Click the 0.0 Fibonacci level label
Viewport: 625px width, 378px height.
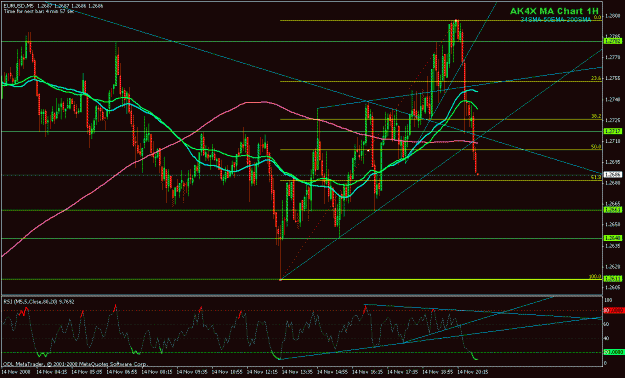[597, 18]
